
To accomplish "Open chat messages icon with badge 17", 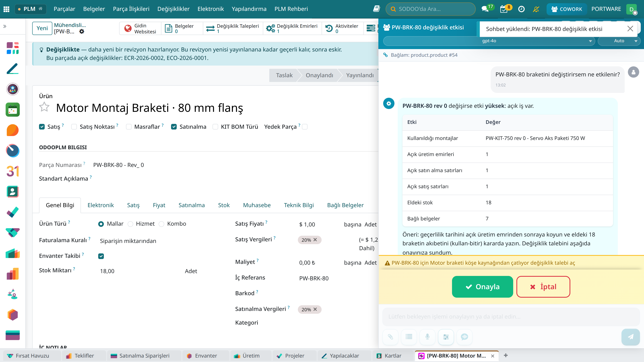I will point(485,9).
